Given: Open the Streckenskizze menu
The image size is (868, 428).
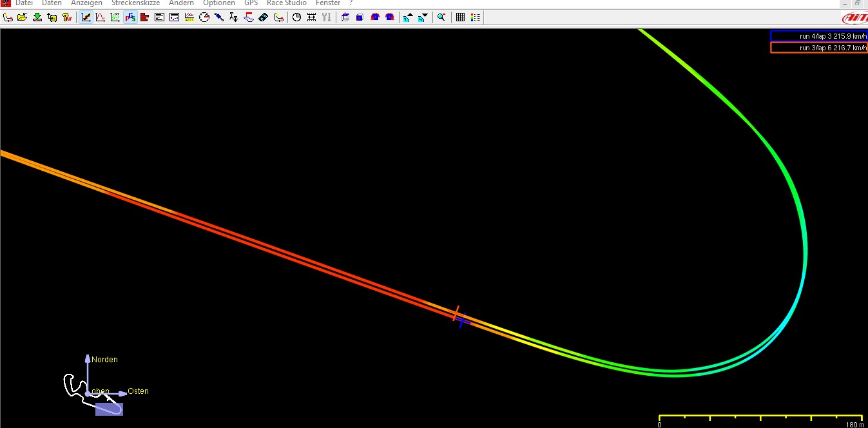Looking at the screenshot, I should point(135,3).
